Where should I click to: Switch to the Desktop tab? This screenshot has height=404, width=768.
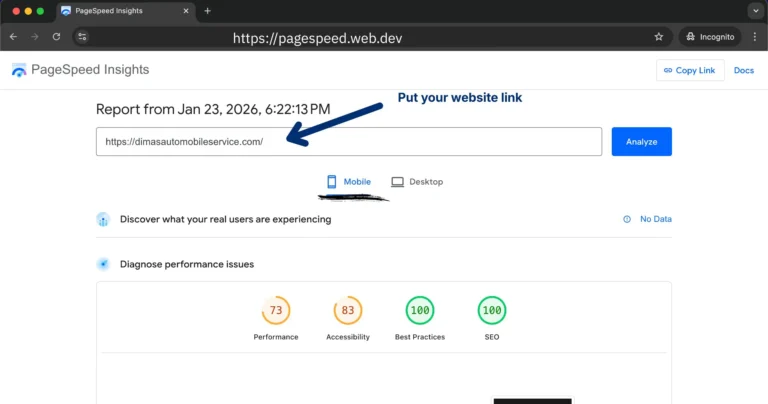[x=417, y=182]
